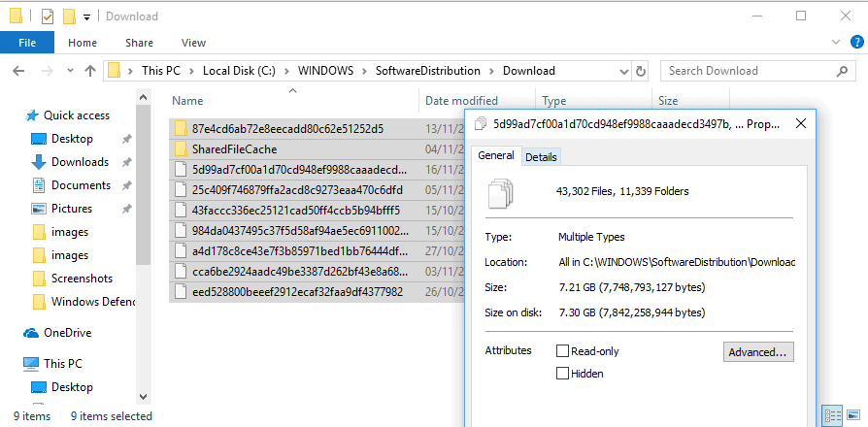Close the Properties dialog

[x=800, y=124]
